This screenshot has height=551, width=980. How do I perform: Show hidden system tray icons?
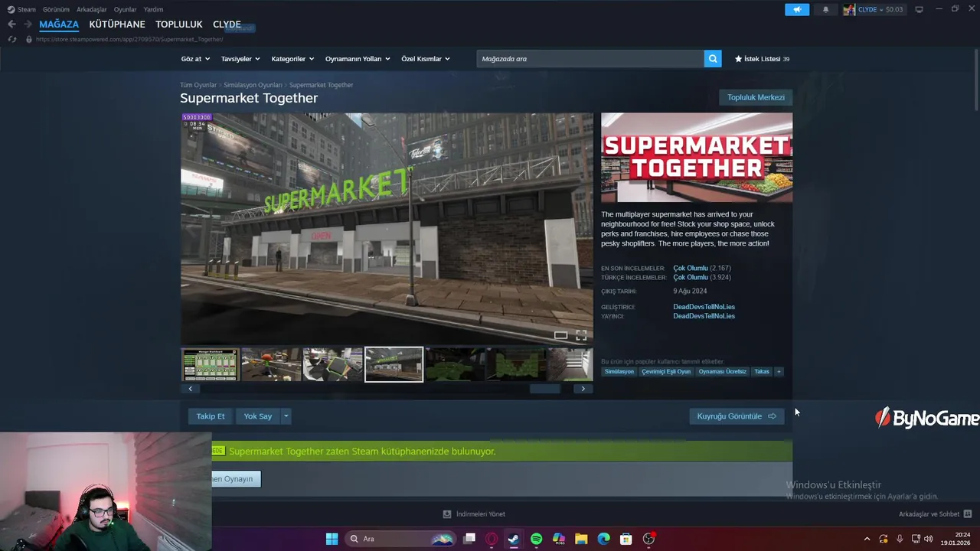pyautogui.click(x=867, y=539)
